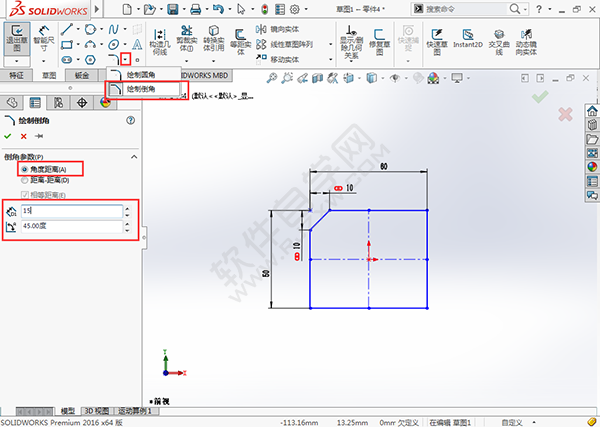Select the Corner Rectangle tool
The image size is (600, 427).
click(x=67, y=44)
